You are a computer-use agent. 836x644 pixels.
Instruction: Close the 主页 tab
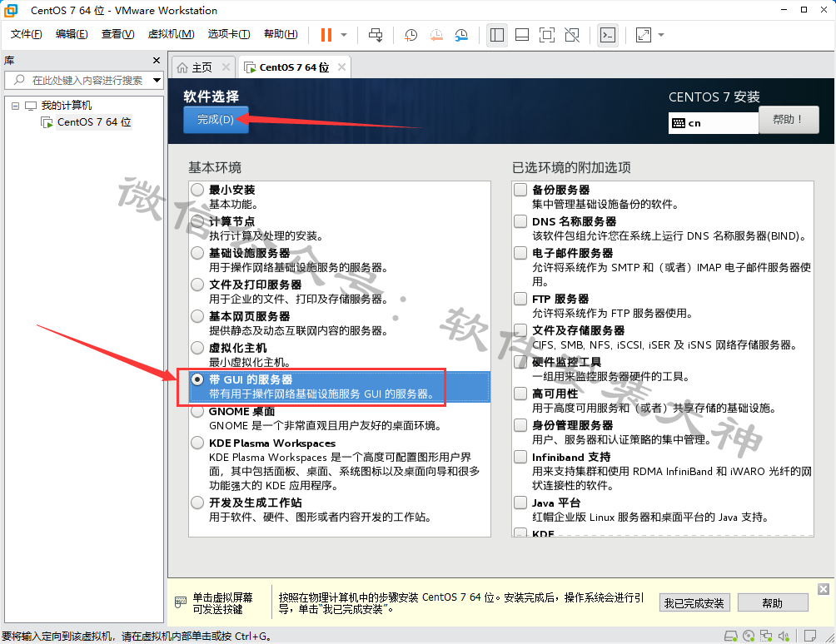[226, 67]
